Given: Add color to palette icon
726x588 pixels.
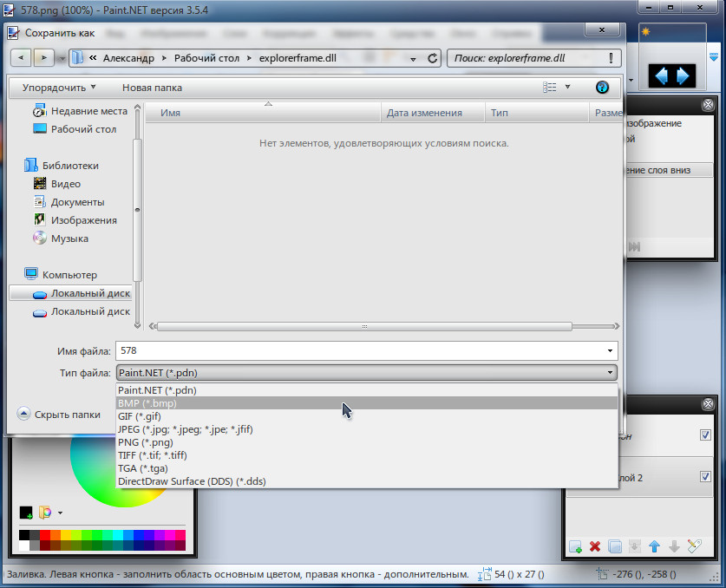Looking at the screenshot, I should 26,513.
